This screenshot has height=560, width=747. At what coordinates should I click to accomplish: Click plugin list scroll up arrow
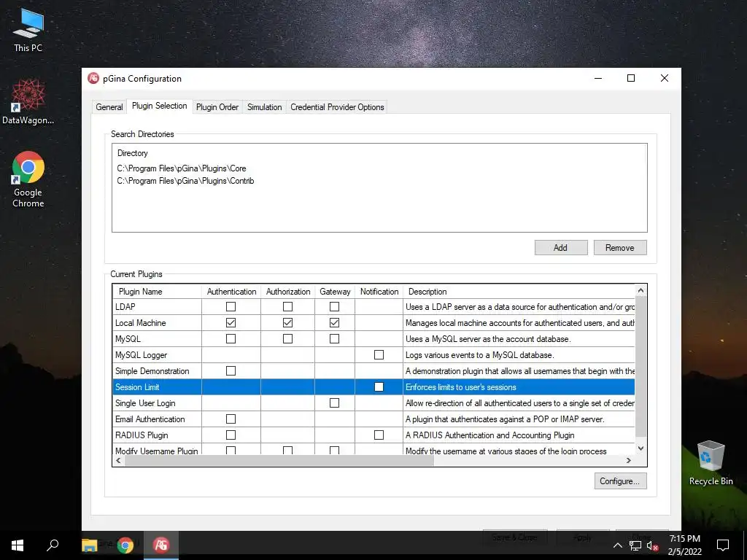pos(640,290)
